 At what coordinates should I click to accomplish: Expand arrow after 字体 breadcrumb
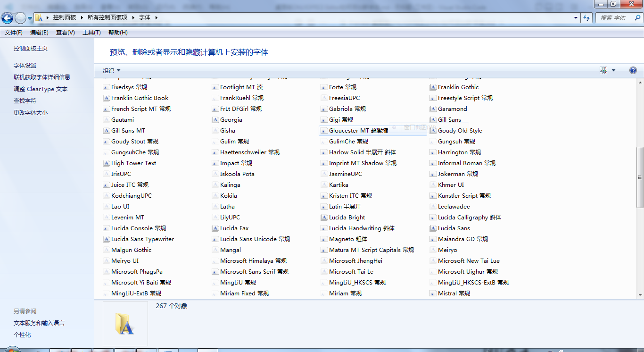pos(156,17)
